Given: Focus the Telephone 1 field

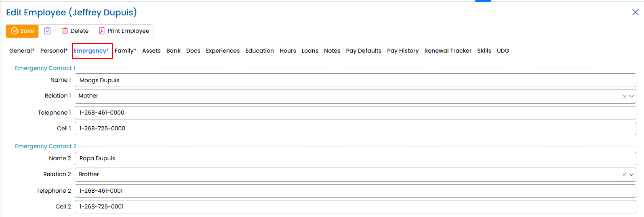Looking at the screenshot, I should [x=355, y=113].
